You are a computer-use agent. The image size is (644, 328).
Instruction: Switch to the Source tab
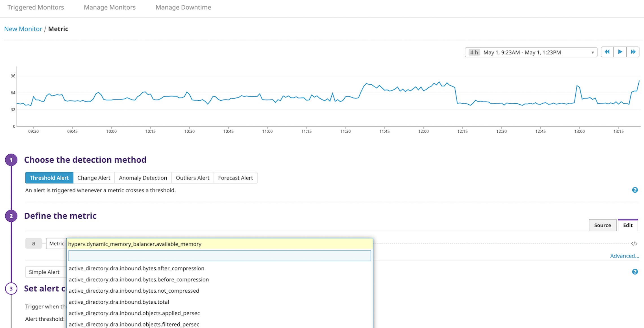click(x=602, y=225)
